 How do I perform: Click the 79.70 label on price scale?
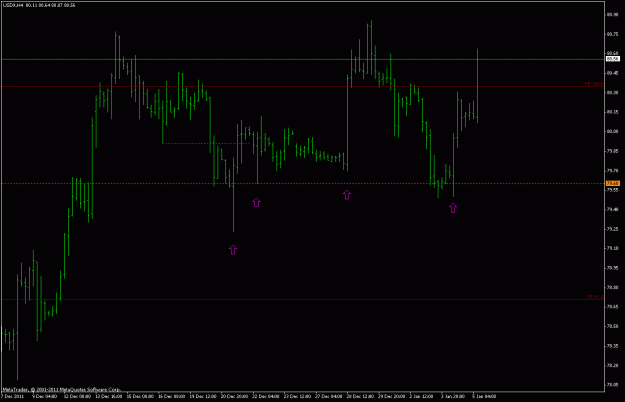[612, 171]
